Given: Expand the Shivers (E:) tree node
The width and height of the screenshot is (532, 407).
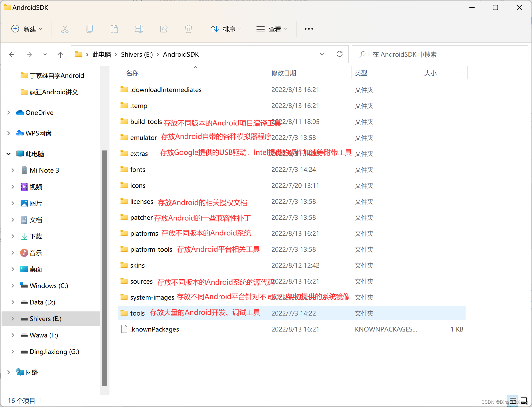Looking at the screenshot, I should point(13,319).
